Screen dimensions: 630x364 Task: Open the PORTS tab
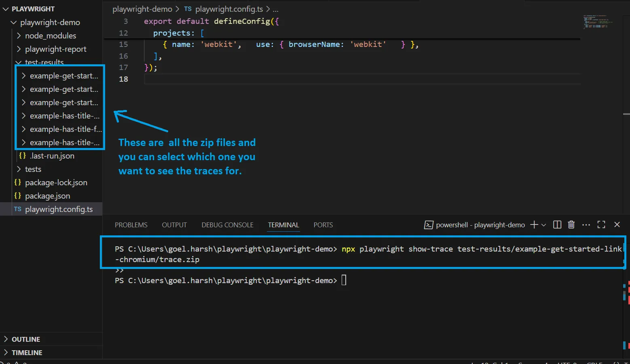pos(323,225)
